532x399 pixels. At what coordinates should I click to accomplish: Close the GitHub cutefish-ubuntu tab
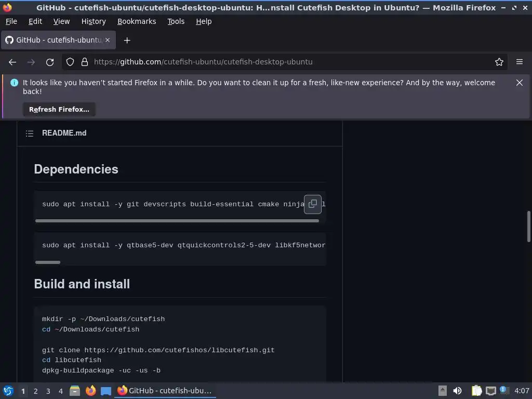108,40
